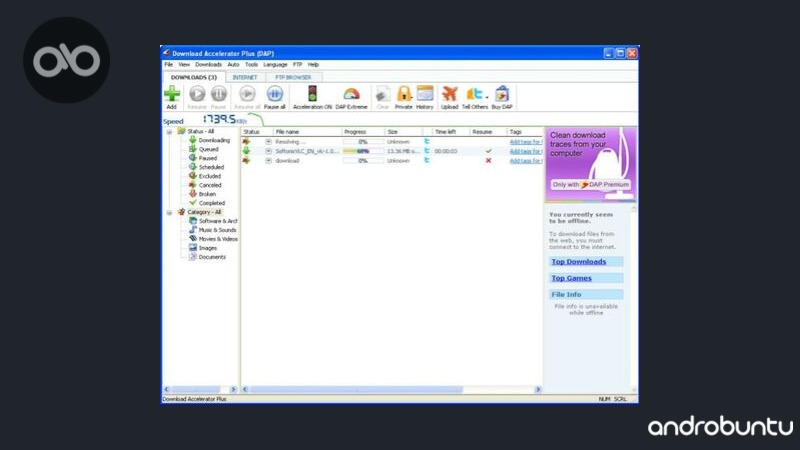
Task: Click Add tags link in Softonic VLC row
Action: point(526,151)
